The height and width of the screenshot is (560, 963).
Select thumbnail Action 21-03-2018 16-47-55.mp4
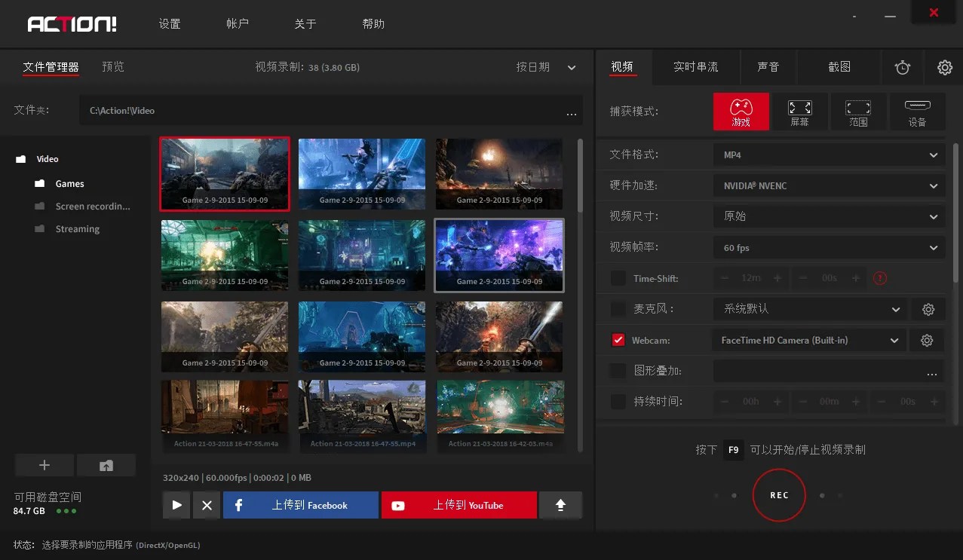(362, 417)
